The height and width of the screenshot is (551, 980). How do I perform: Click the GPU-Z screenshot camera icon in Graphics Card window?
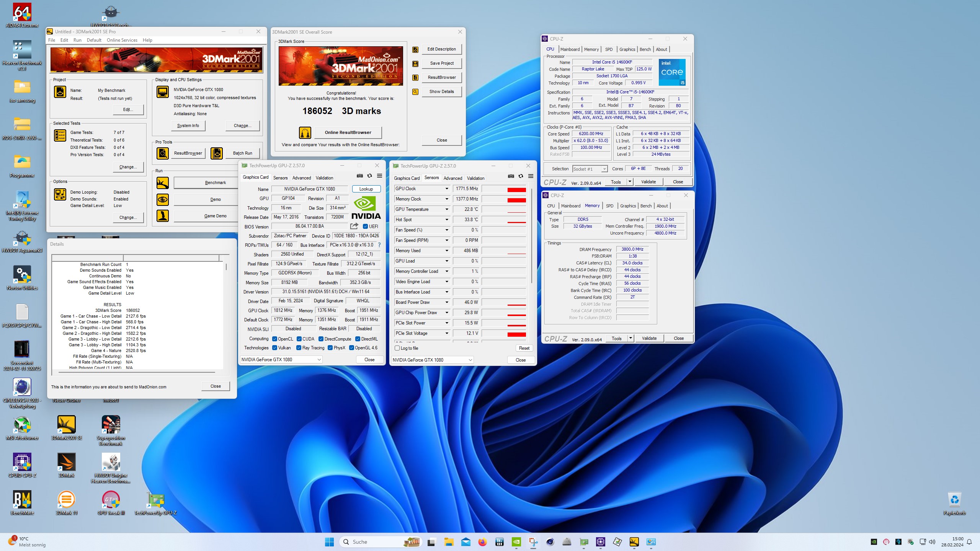[359, 176]
